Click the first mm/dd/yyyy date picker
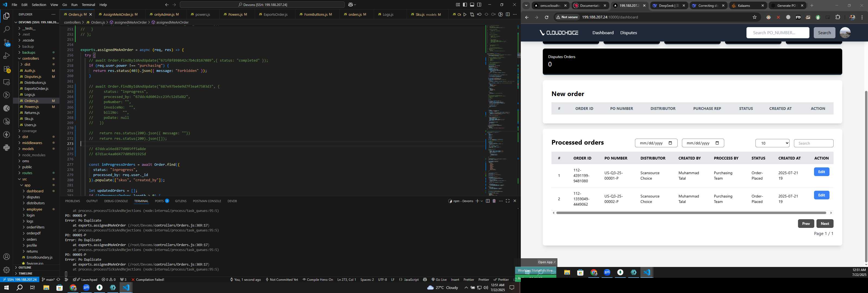 tap(656, 143)
